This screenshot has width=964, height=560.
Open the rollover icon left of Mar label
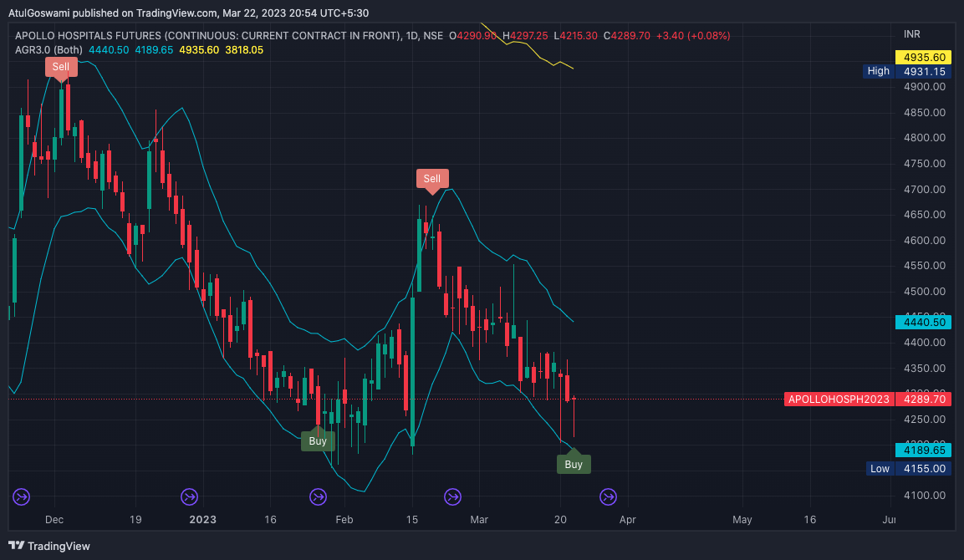tap(453, 496)
